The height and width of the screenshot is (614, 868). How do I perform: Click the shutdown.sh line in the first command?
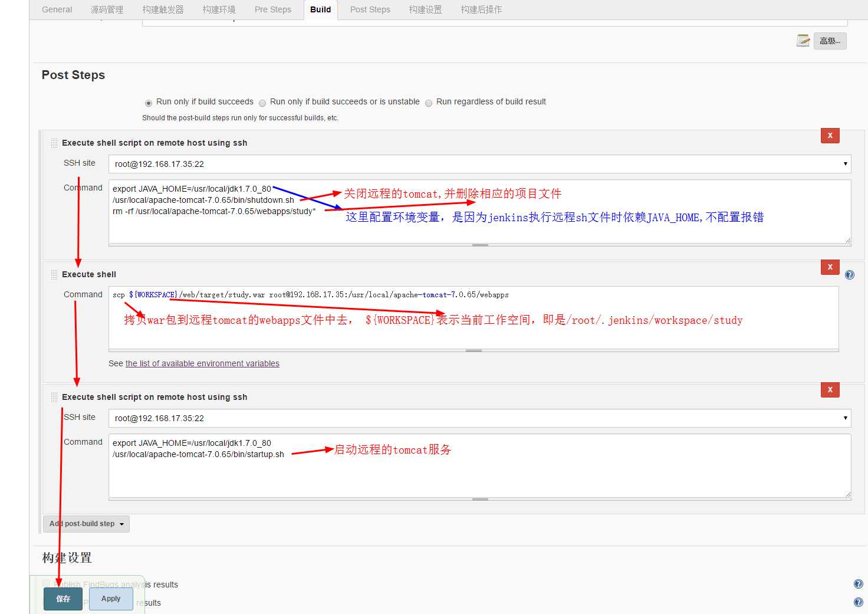click(x=203, y=200)
